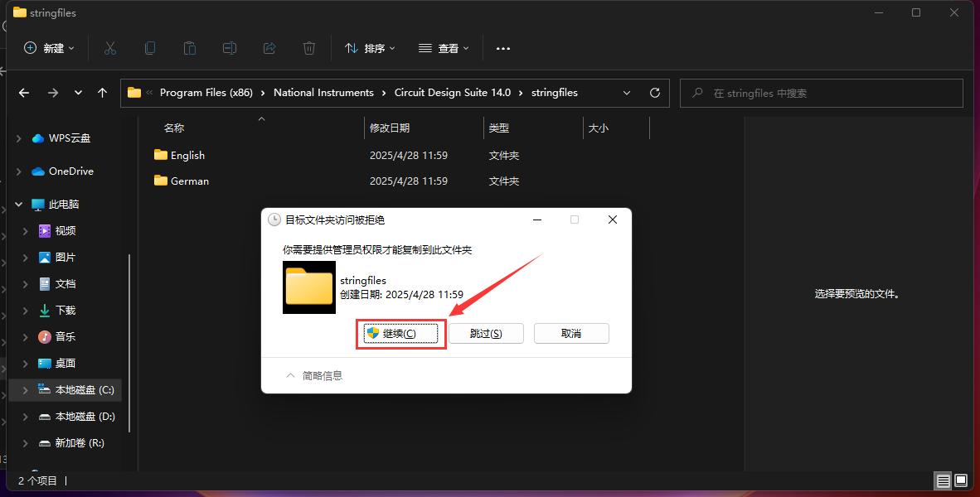Click Program Files (x86) in address bar
Image resolution: width=980 pixels, height=497 pixels.
point(206,93)
